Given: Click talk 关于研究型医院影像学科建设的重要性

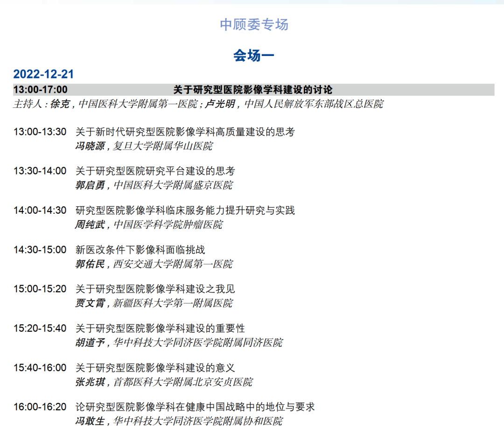Looking at the screenshot, I should tap(160, 328).
